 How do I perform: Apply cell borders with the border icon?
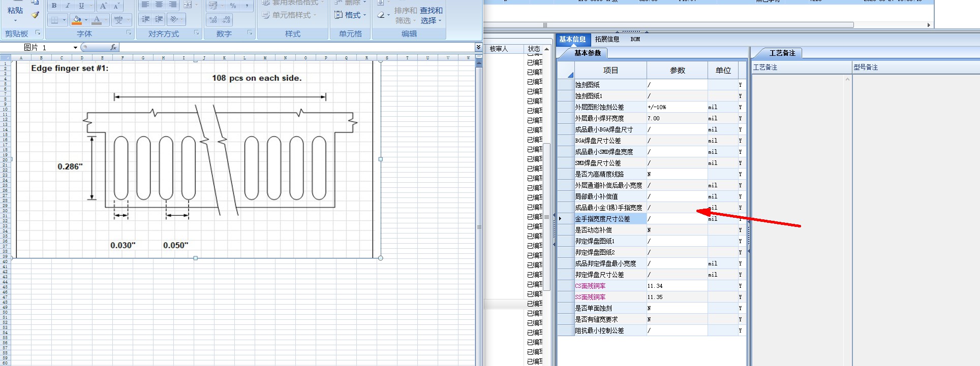pos(54,20)
